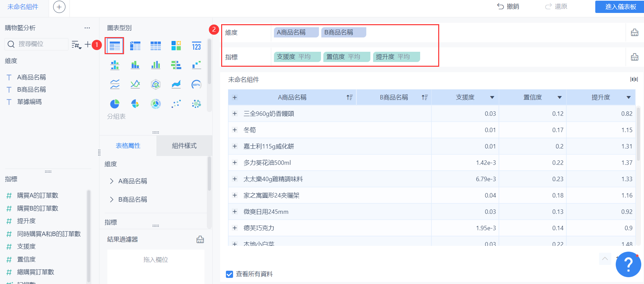Open the 提升度 column header dropdown
Viewport: 644px width, 284px height.
pos(629,97)
